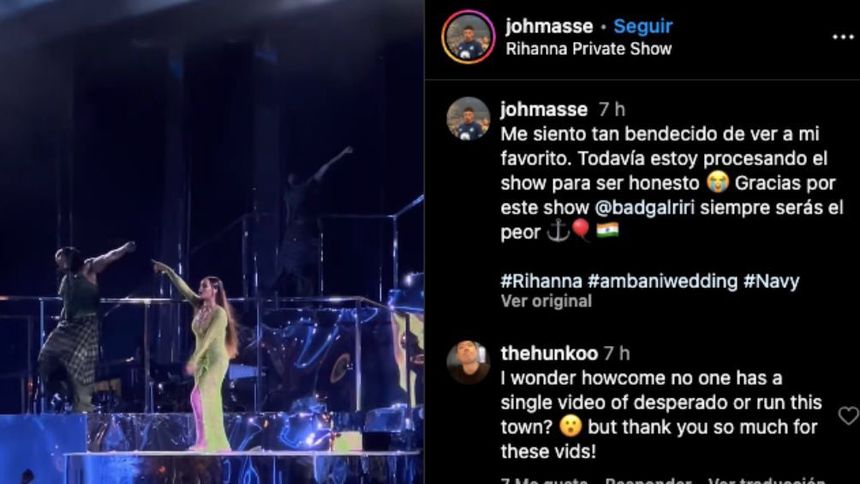The width and height of the screenshot is (860, 484).
Task: Click Seguir to follow johmasse
Action: pos(643,26)
